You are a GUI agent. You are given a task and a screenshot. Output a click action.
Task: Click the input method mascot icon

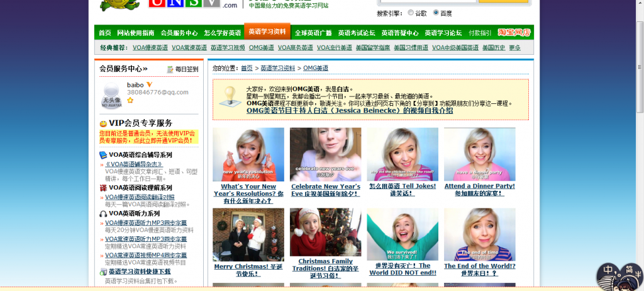tap(620, 277)
